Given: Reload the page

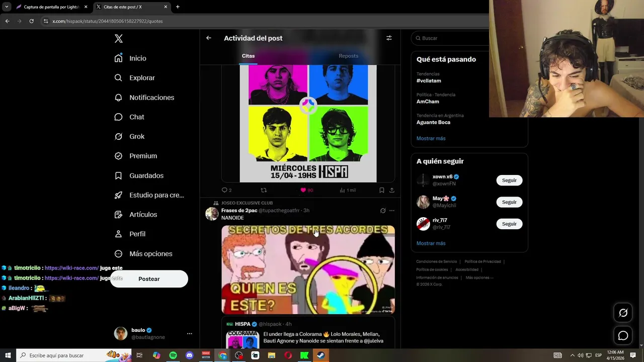Looking at the screenshot, I should (31, 21).
